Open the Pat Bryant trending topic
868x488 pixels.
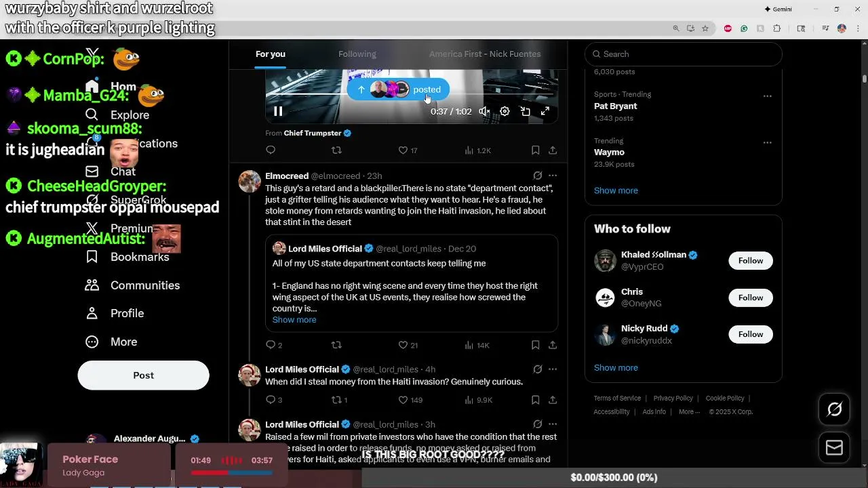pyautogui.click(x=615, y=106)
